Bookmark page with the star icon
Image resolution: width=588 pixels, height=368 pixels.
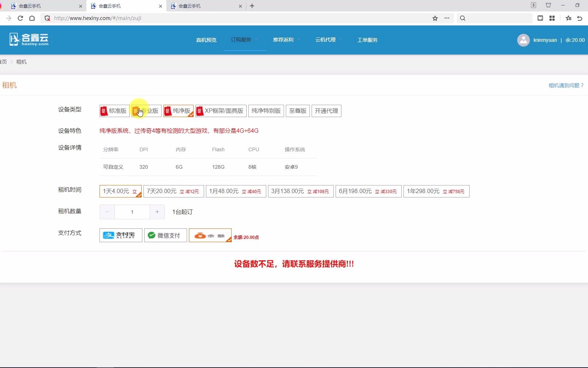(435, 18)
